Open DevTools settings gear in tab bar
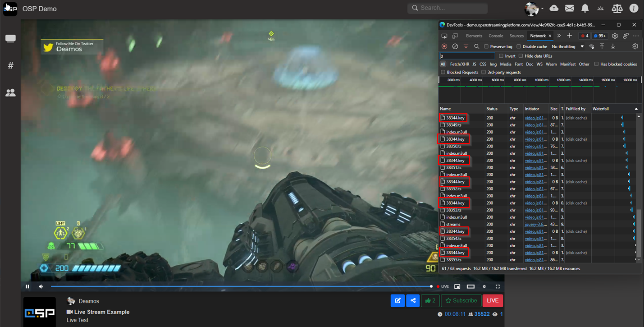Viewport: 644px width, 327px height. [x=615, y=36]
